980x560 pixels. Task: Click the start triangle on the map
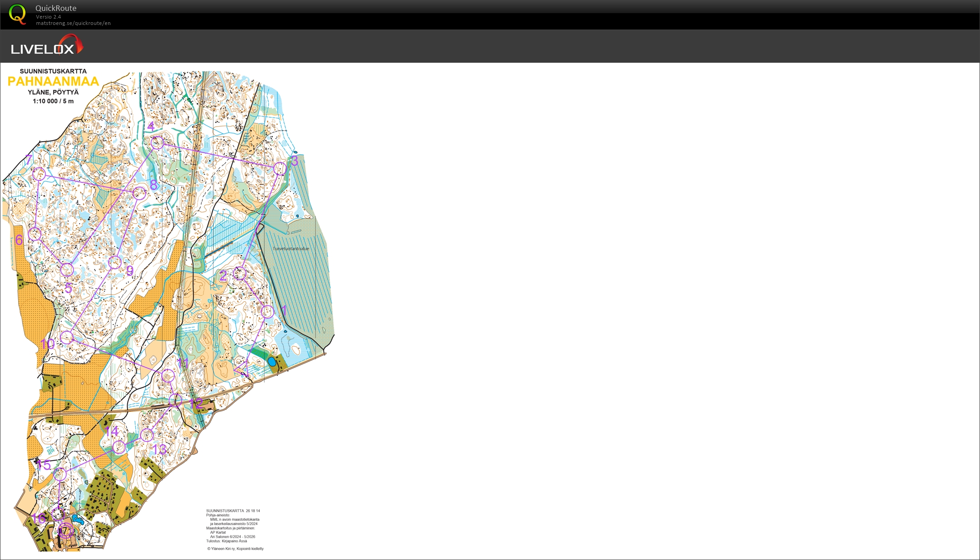coord(243,369)
